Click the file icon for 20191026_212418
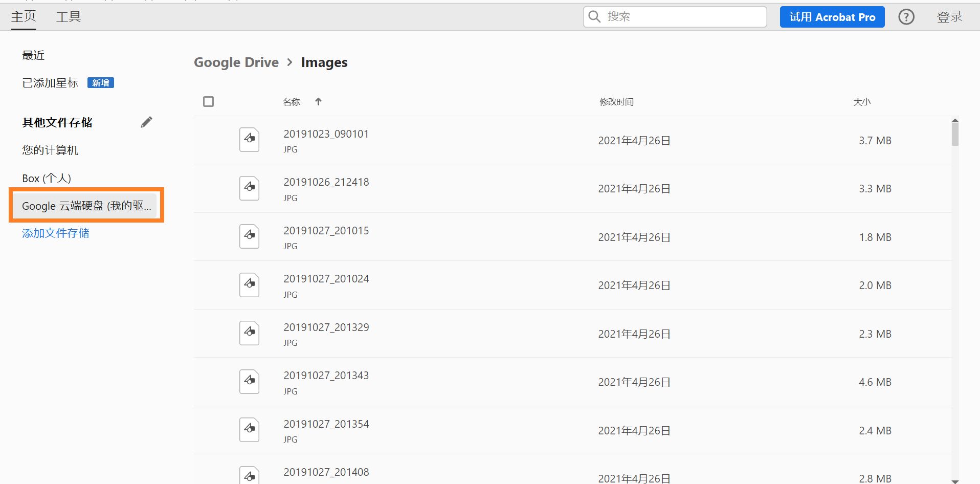Image resolution: width=980 pixels, height=484 pixels. (x=249, y=188)
